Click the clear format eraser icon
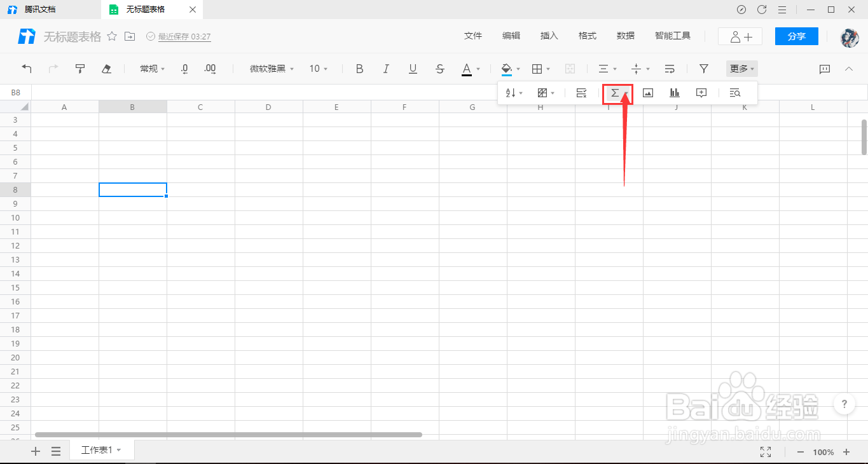 point(107,69)
